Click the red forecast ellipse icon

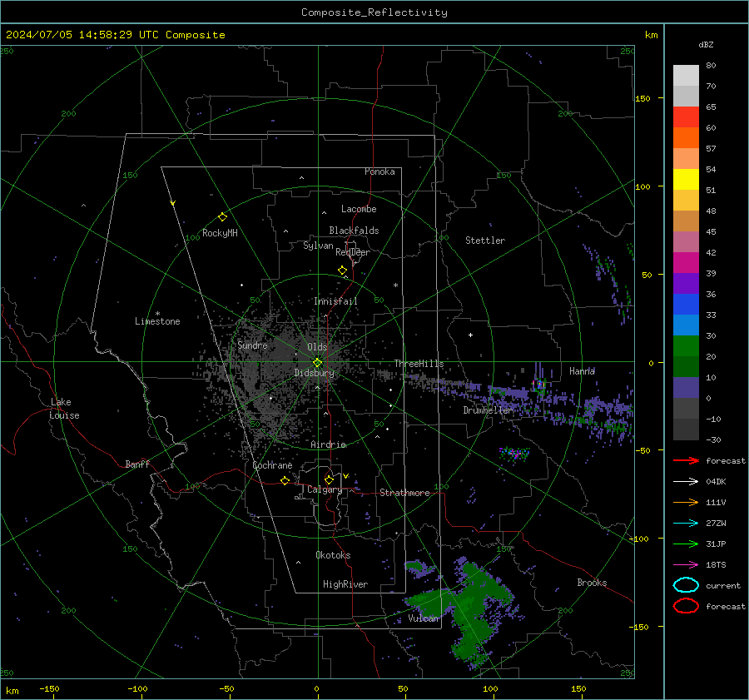pyautogui.click(x=686, y=606)
